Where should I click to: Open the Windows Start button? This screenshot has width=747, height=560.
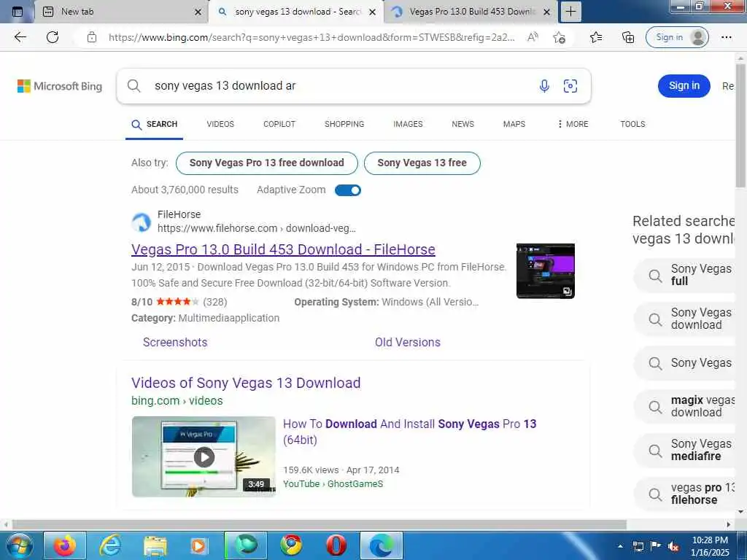click(x=19, y=545)
